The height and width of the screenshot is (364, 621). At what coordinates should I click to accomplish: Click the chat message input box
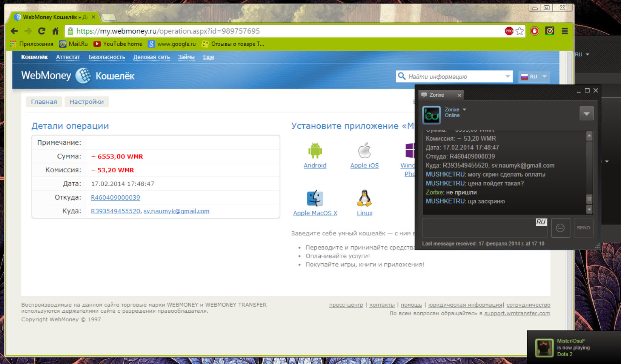pos(485,228)
